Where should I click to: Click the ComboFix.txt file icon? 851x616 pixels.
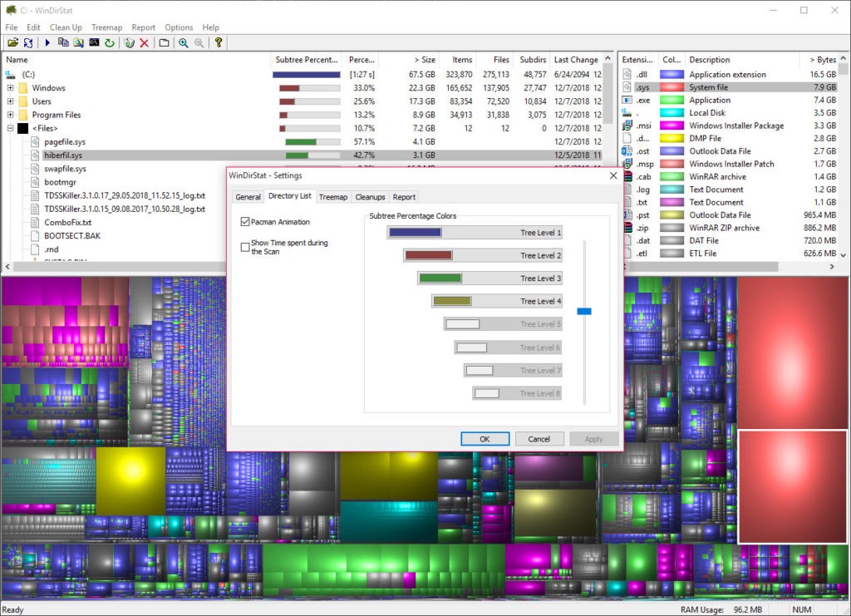35,223
